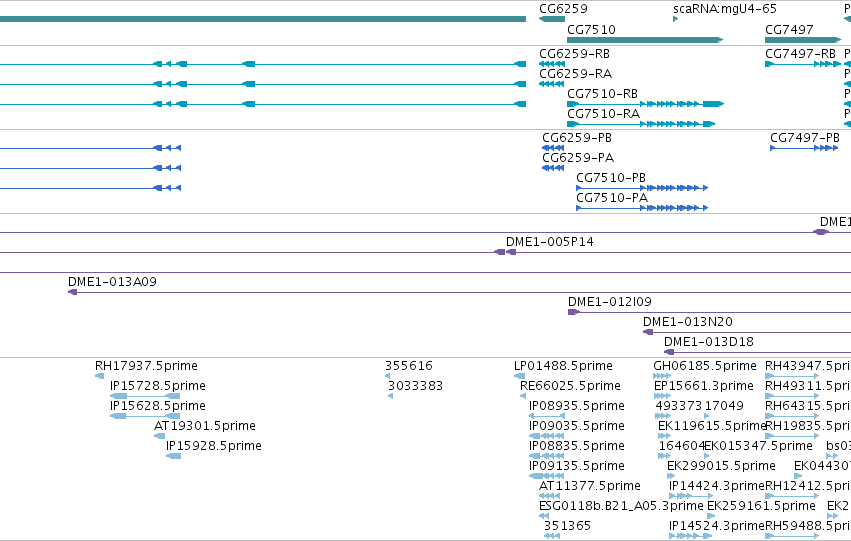The height and width of the screenshot is (541, 851).
Task: Select the CG7510-RB transcript glyph
Action: click(645, 104)
